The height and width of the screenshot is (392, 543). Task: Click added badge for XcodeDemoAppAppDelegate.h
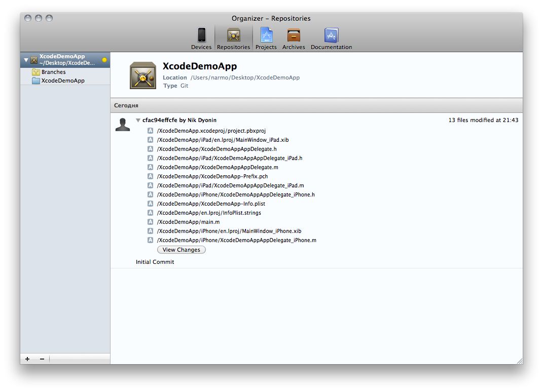click(150, 149)
